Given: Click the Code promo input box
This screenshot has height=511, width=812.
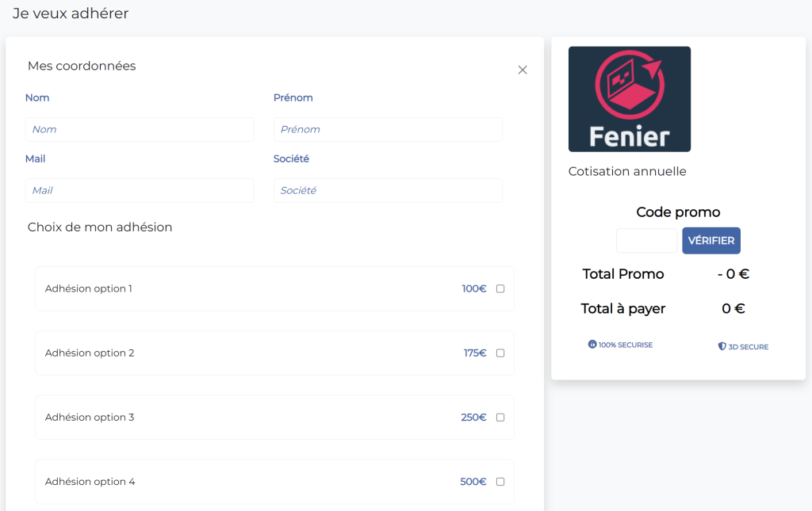Looking at the screenshot, I should pos(646,241).
